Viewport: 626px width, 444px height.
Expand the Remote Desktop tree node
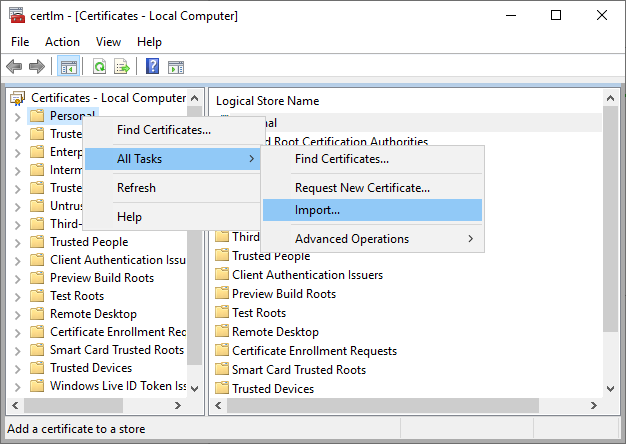pos(18,314)
